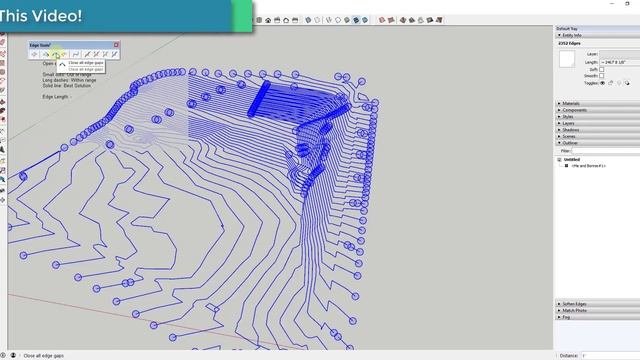
Task: Click the '2352 Edges' label
Action: (x=569, y=43)
